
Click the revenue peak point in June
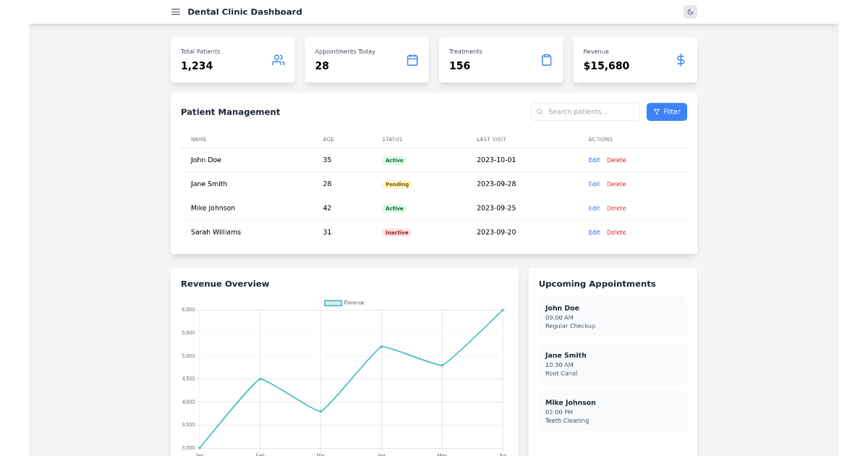tap(502, 309)
